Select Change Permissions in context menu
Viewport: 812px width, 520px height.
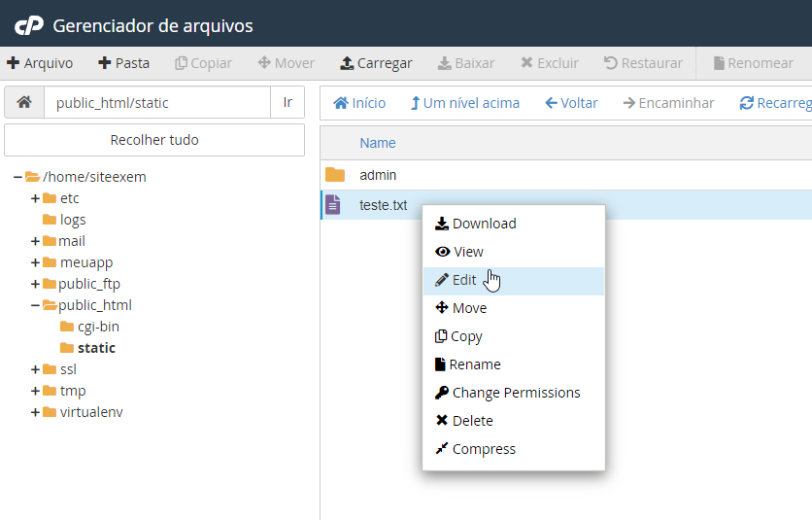point(516,393)
